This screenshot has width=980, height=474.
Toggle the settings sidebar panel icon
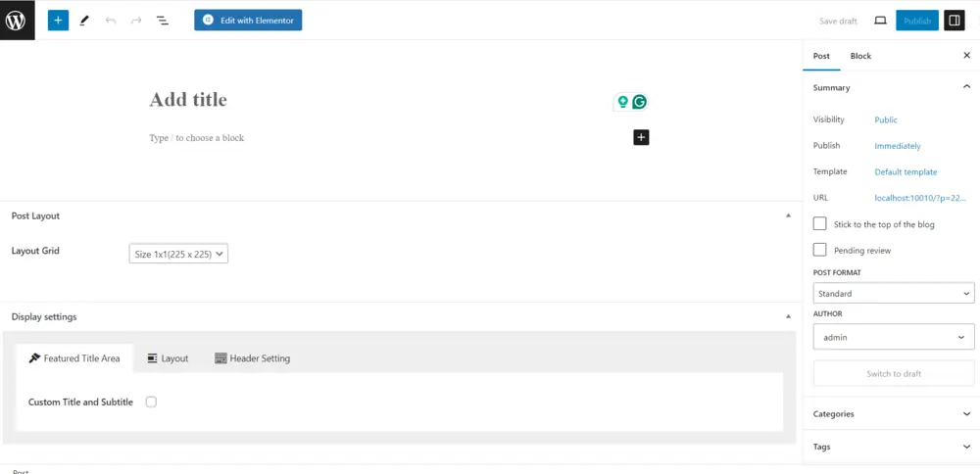click(954, 21)
